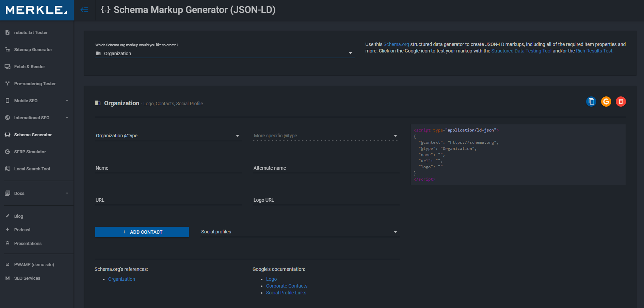Image resolution: width=644 pixels, height=308 pixels.
Task: Click the copy markup icon
Action: tap(591, 102)
